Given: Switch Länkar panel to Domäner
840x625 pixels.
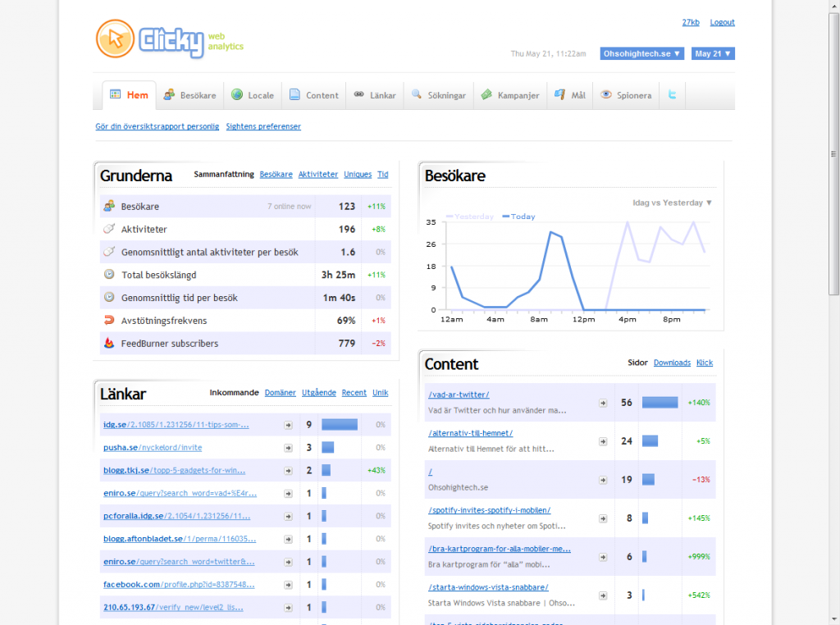Looking at the screenshot, I should (281, 393).
